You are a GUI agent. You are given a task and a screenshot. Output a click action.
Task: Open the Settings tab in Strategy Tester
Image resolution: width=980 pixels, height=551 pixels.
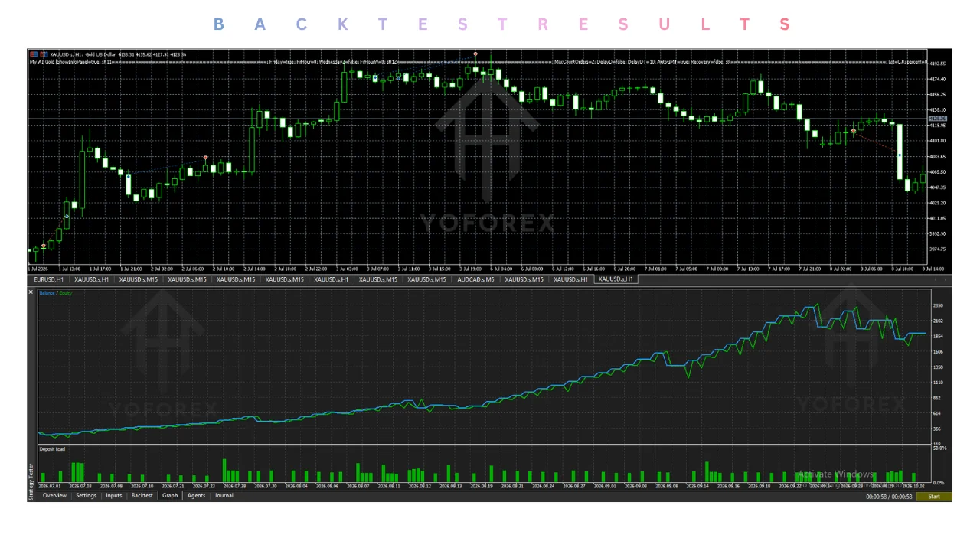[86, 496]
